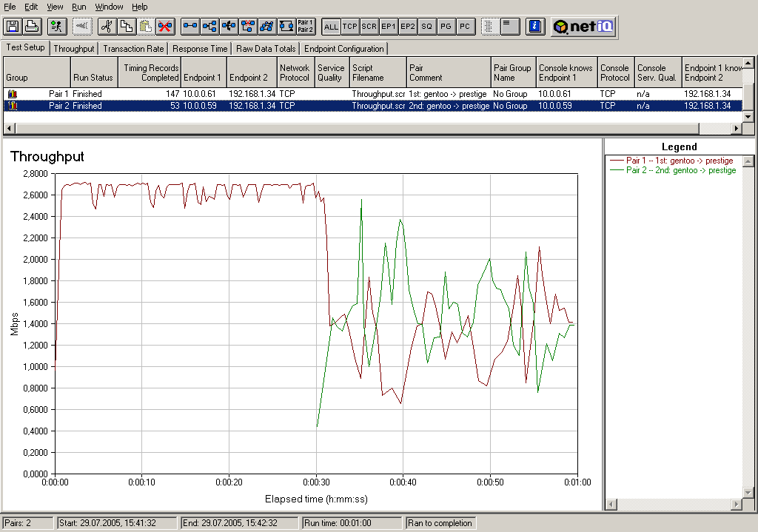Toggle the ALL group filter button
The height and width of the screenshot is (532, 758).
331,27
